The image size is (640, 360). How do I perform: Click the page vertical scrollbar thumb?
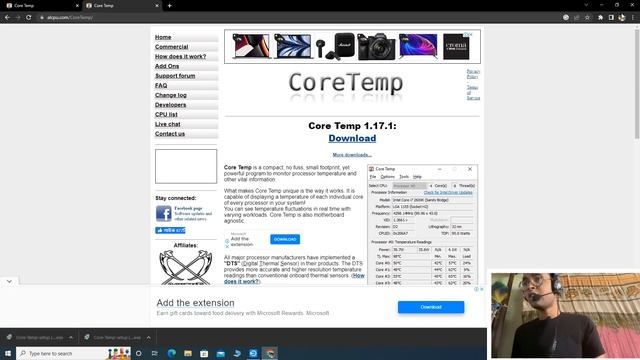637,84
